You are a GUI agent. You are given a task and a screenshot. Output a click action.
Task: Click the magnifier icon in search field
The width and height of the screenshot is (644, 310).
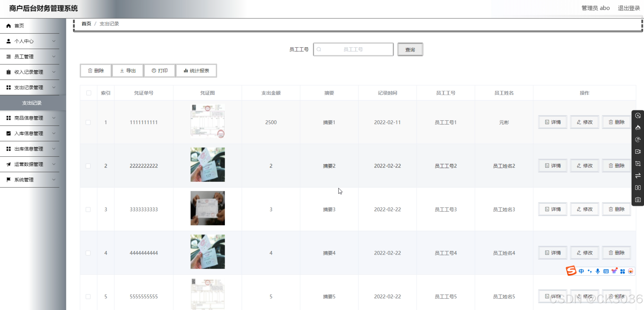tap(319, 50)
